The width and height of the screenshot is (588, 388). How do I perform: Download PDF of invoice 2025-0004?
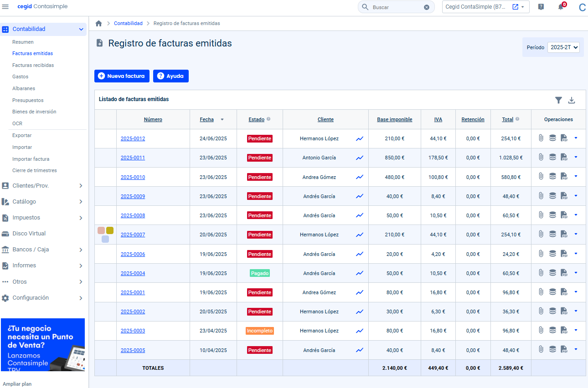point(564,273)
